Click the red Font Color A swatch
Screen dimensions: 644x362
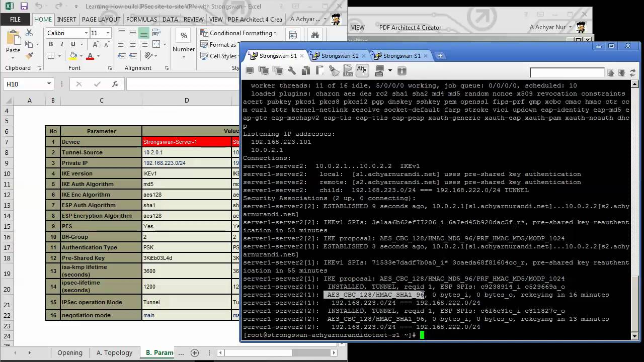click(x=91, y=56)
